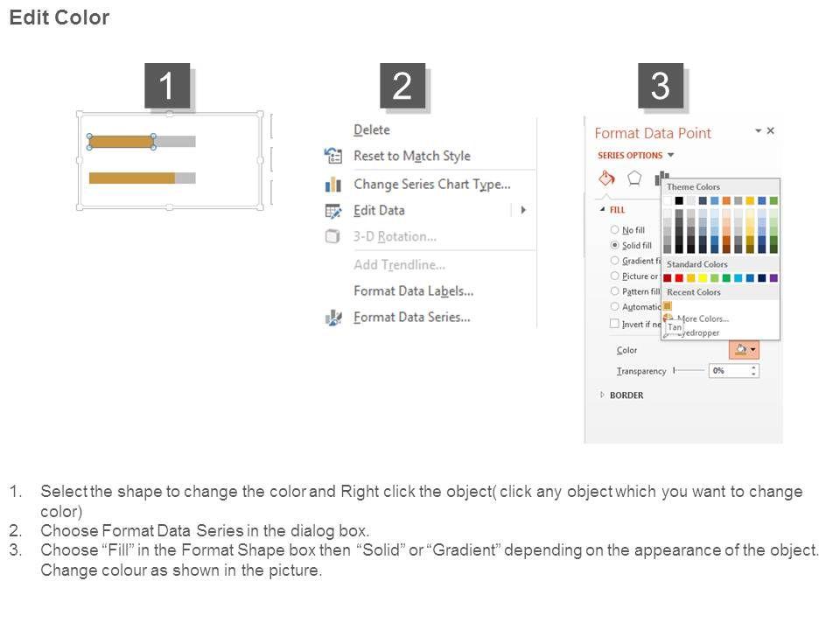
Task: Select the No fill radio button
Action: click(x=615, y=230)
